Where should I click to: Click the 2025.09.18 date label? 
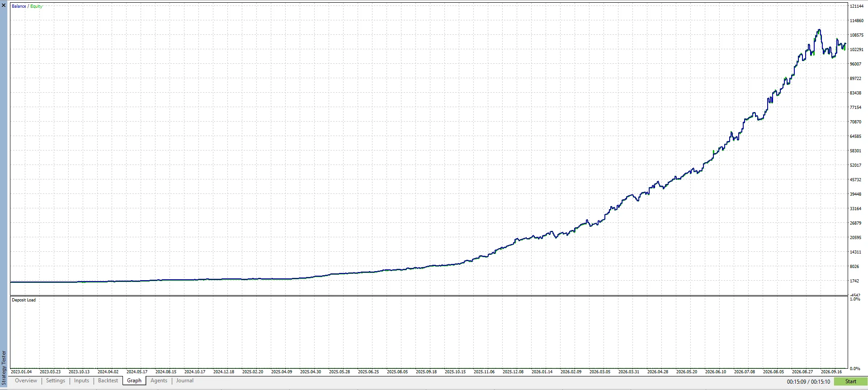coord(426,372)
